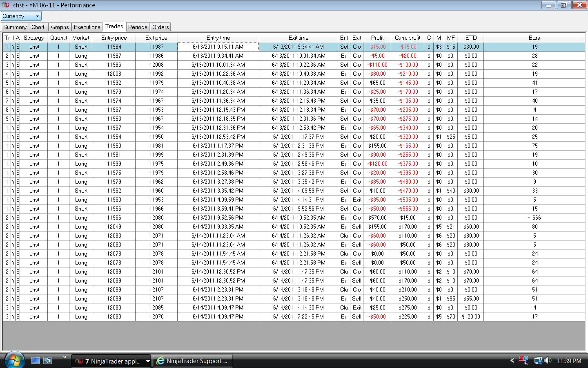Click the entry time 6/13/2011 11:36:34 AM
Image resolution: width=588 pixels, height=368 pixels.
218,101
